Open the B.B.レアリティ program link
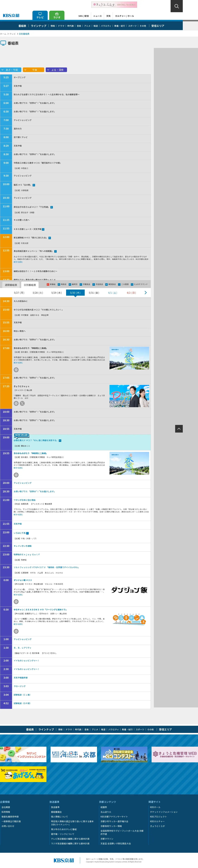 click(22, 648)
